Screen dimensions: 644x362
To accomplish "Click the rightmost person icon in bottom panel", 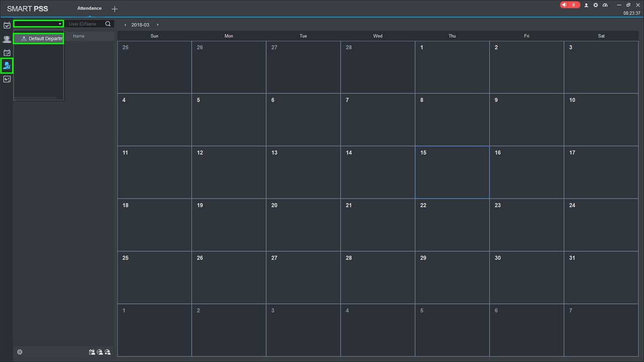I will click(108, 352).
